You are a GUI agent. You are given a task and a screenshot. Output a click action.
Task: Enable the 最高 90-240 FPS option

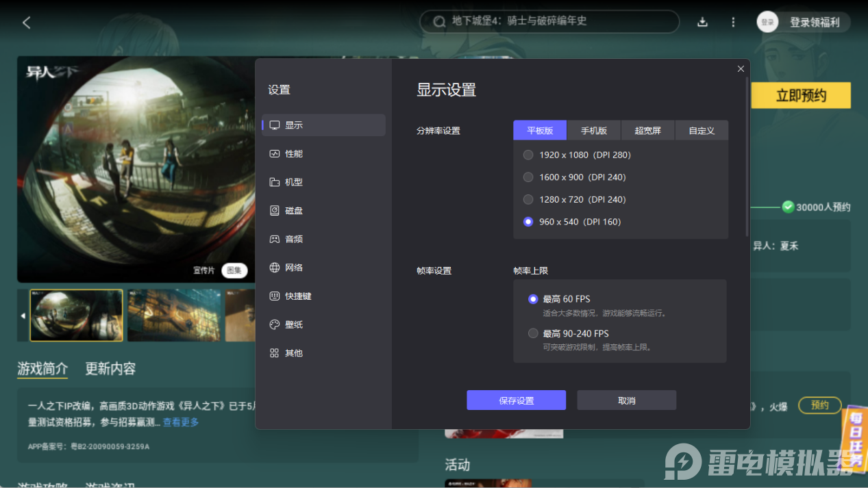tap(533, 333)
